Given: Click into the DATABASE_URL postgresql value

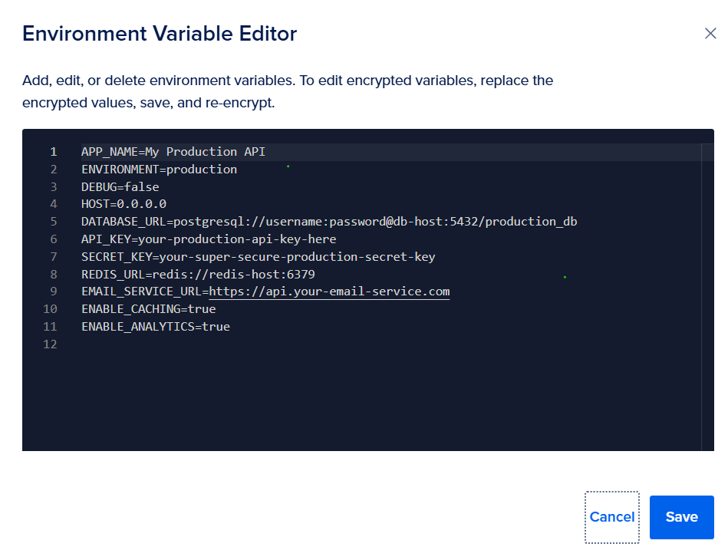Looking at the screenshot, I should click(x=375, y=222).
